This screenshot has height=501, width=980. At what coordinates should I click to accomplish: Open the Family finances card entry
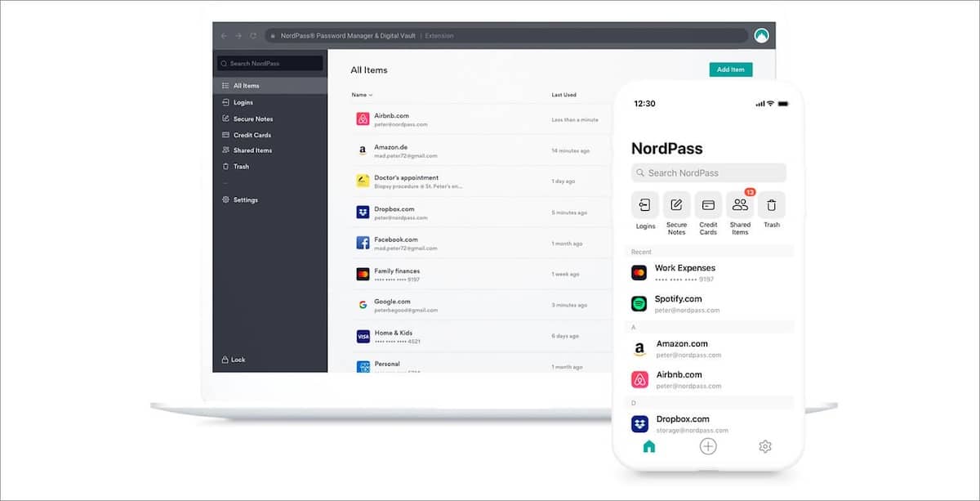click(x=482, y=274)
